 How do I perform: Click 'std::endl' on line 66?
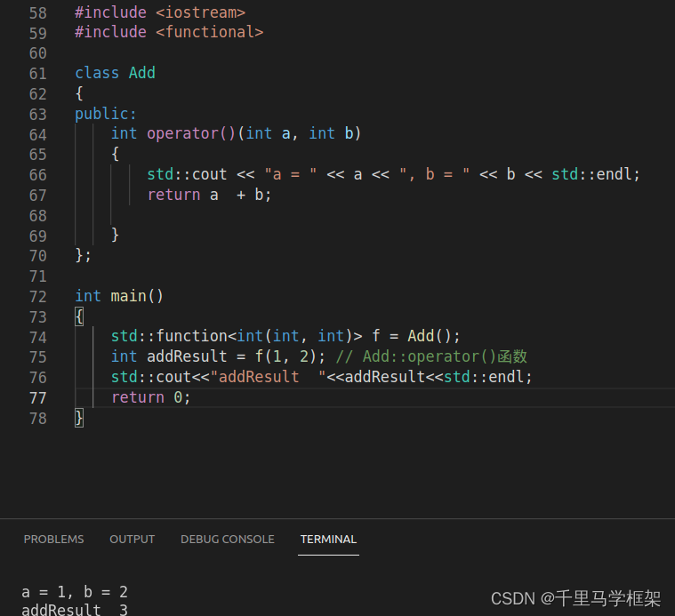click(x=591, y=174)
